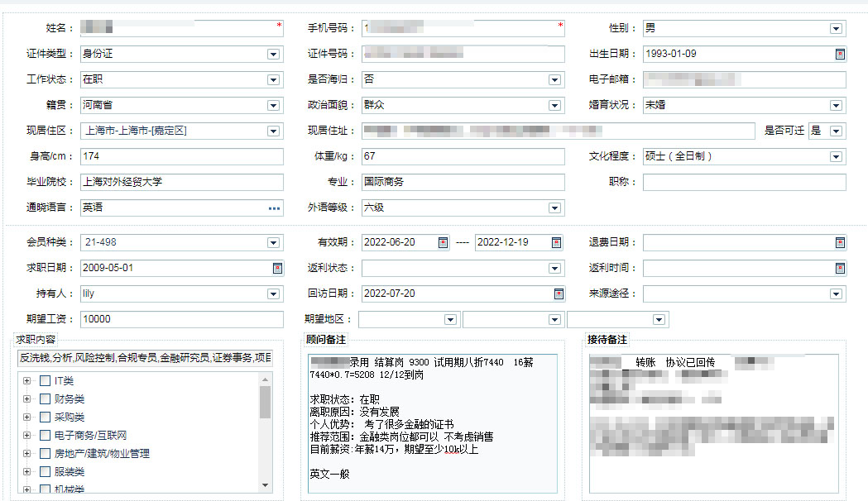This screenshot has height=501, width=868.
Task: Open the 是否海归 dropdown
Action: click(x=554, y=80)
